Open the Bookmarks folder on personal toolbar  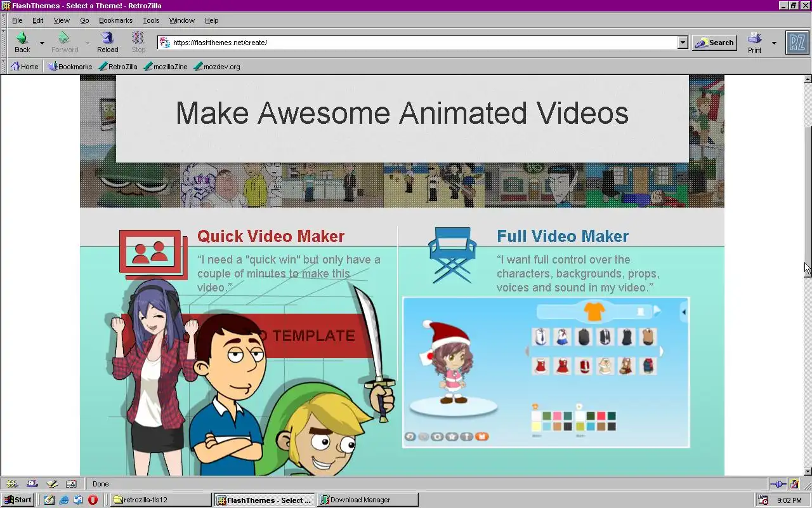click(x=70, y=67)
